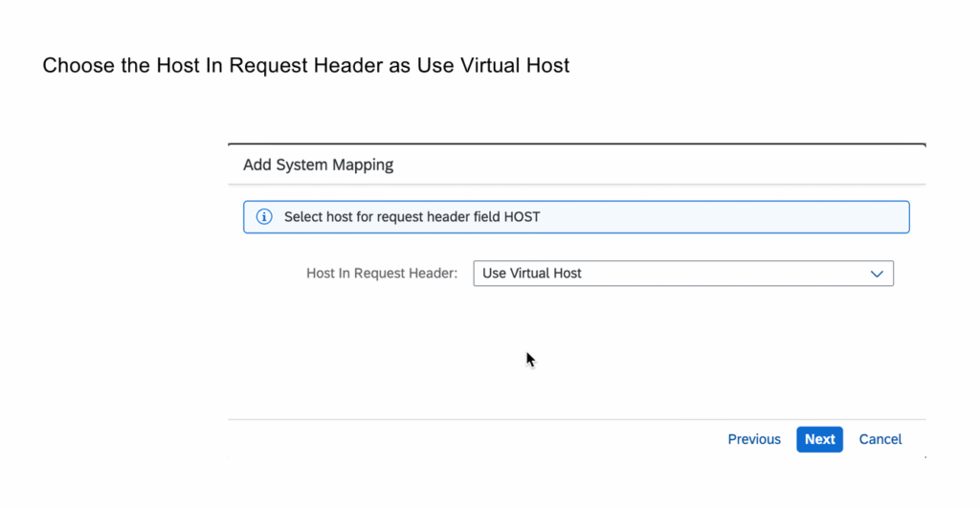Click the blue information icon in the banner
This screenshot has height=508, width=980.
tap(264, 217)
